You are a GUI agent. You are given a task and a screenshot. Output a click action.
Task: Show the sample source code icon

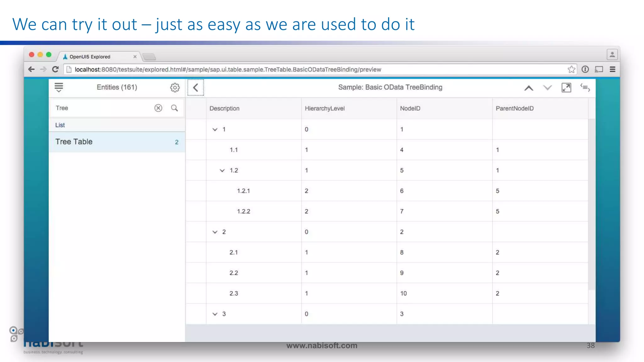click(x=585, y=88)
